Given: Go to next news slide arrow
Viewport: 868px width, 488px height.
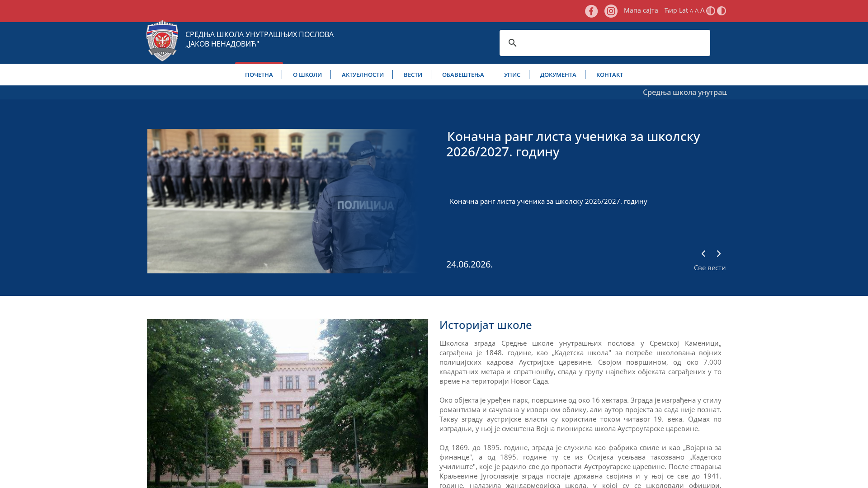Looking at the screenshot, I should tap(719, 254).
